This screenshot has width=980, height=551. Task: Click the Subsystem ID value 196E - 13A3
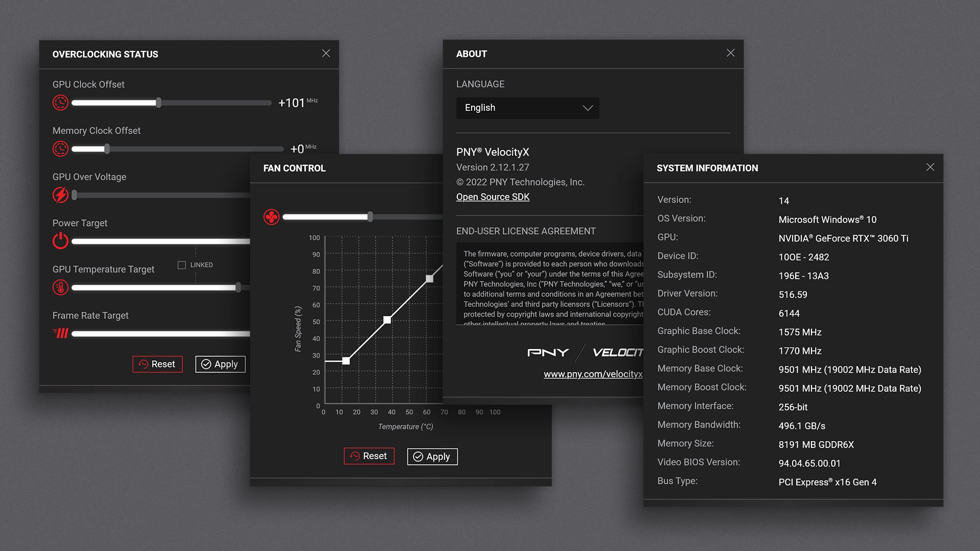point(803,276)
